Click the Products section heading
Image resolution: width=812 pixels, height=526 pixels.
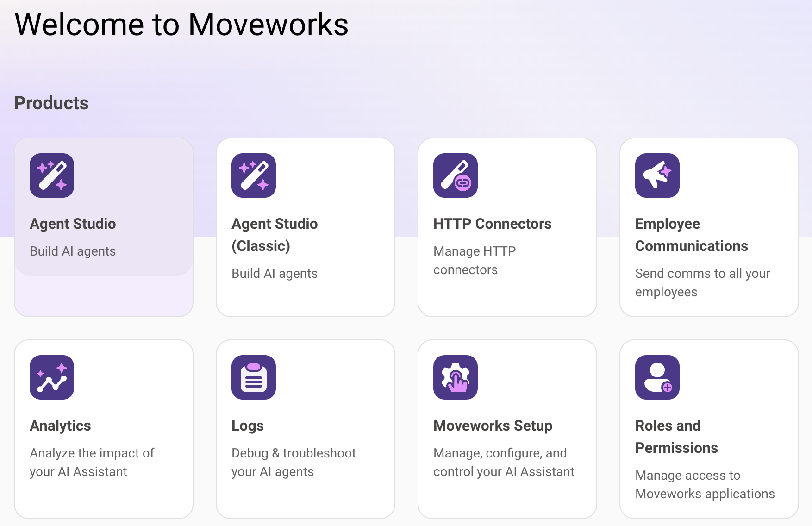click(x=51, y=103)
